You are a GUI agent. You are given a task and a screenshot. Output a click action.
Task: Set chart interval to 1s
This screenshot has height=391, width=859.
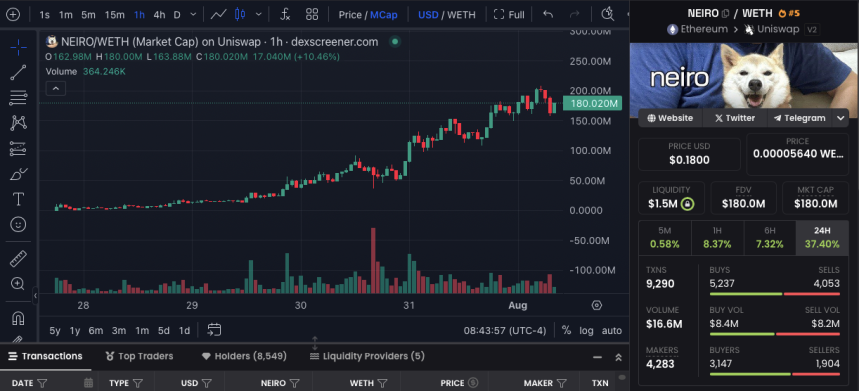44,15
